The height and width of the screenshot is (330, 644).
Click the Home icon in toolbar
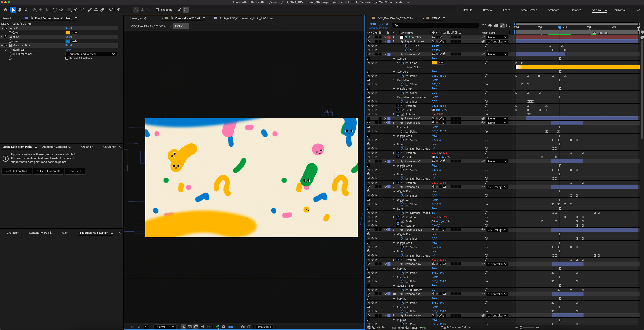coord(5,10)
